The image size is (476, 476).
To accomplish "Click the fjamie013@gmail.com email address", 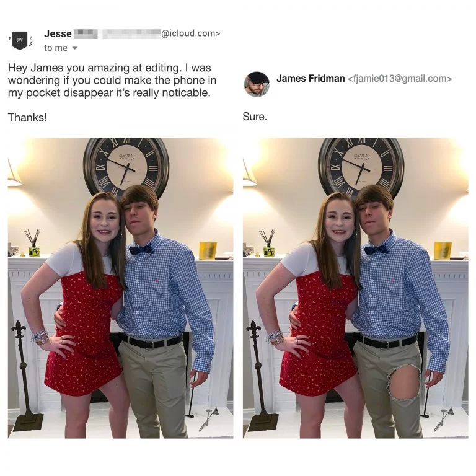I will click(x=400, y=79).
